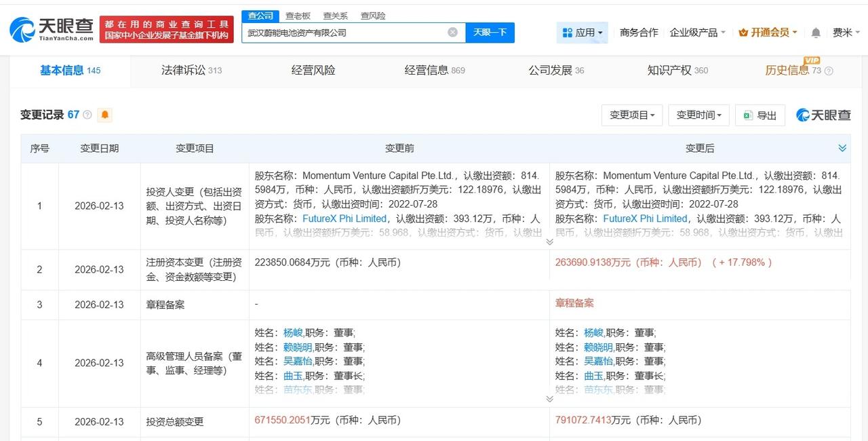Collapse table with blue double-chevron icon

pos(842,148)
